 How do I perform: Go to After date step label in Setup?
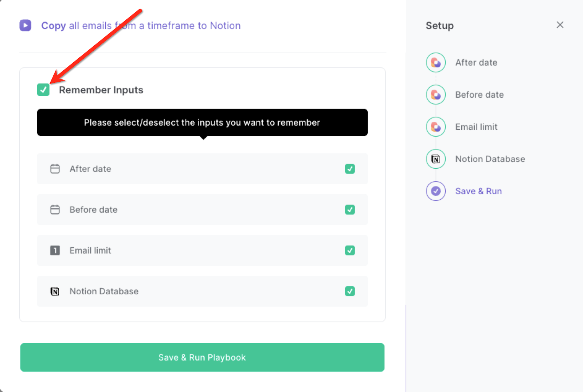tap(476, 63)
